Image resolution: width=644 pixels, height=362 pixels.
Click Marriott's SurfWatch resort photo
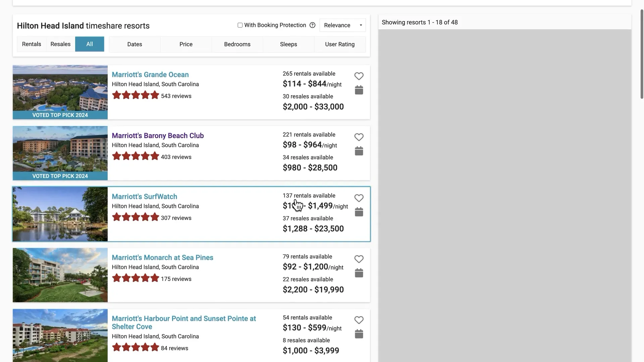(x=60, y=214)
